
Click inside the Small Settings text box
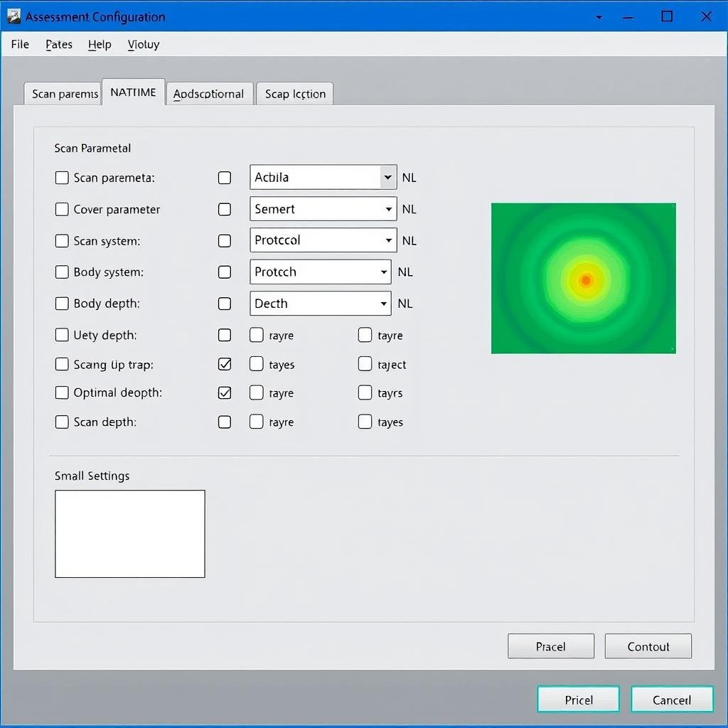coord(130,534)
